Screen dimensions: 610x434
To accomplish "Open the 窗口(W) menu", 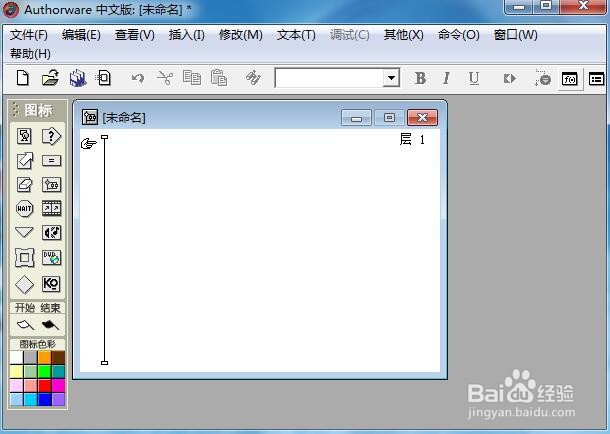I will (x=515, y=35).
